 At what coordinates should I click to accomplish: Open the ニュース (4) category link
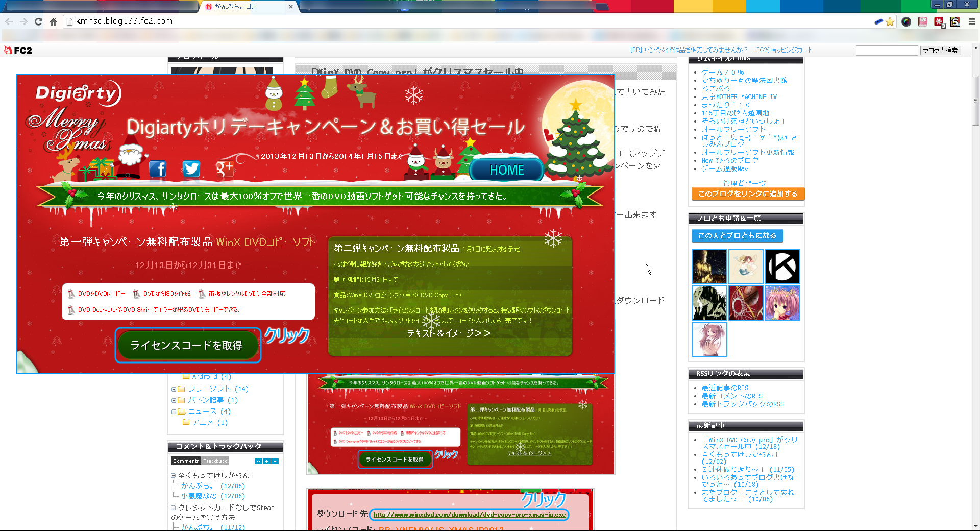209,412
